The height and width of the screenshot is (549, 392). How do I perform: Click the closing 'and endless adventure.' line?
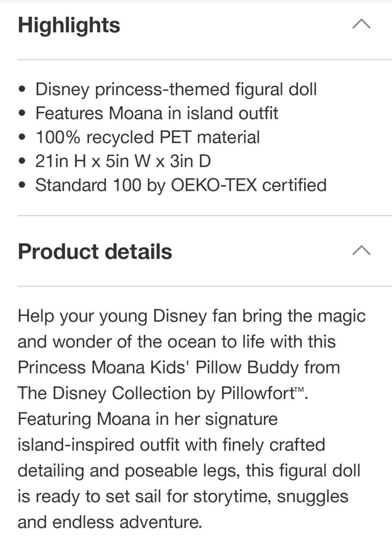[x=110, y=522]
